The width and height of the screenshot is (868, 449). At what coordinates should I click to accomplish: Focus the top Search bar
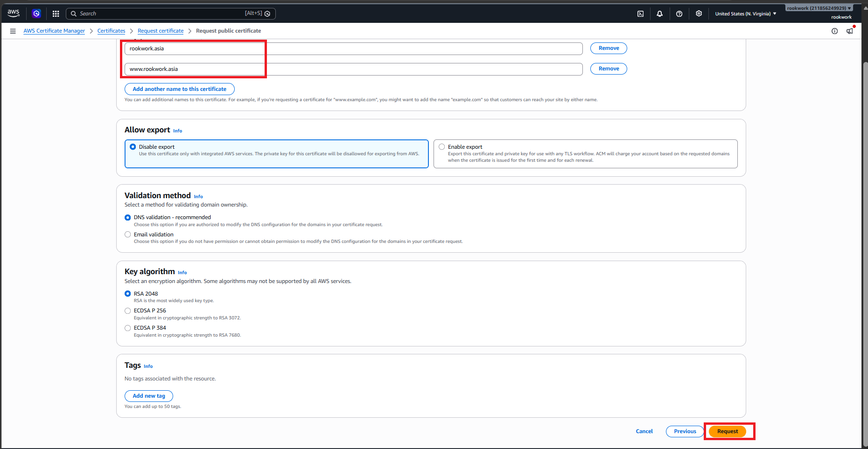coord(171,14)
